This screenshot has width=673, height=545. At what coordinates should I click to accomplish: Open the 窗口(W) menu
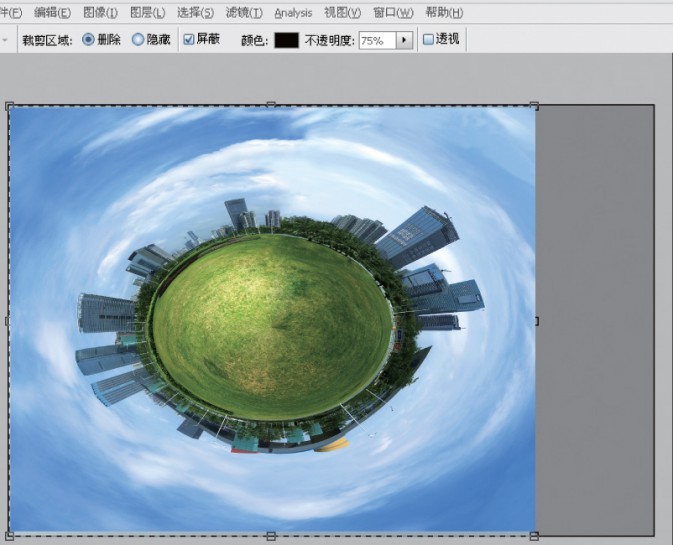pos(393,13)
